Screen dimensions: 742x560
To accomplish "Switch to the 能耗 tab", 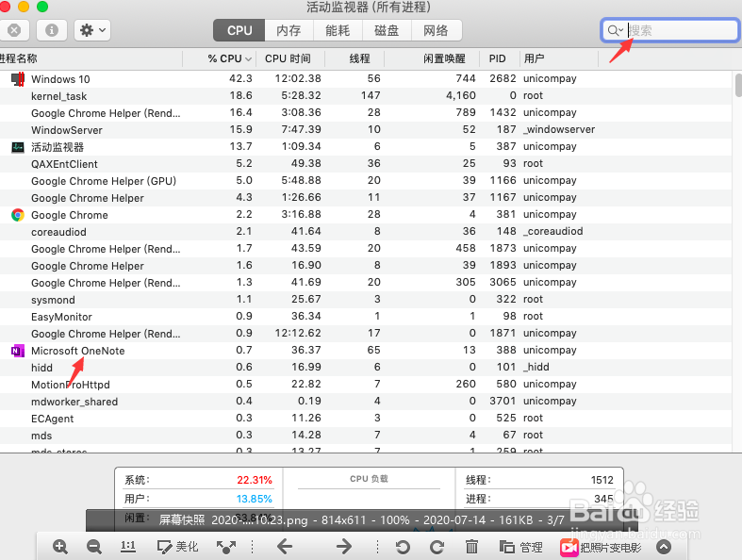I will coord(338,31).
